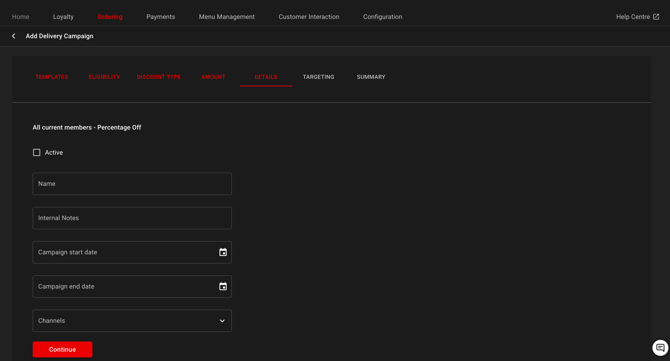Open the Menu Management menu
Image resolution: width=670 pixels, height=361 pixels.
tap(226, 17)
